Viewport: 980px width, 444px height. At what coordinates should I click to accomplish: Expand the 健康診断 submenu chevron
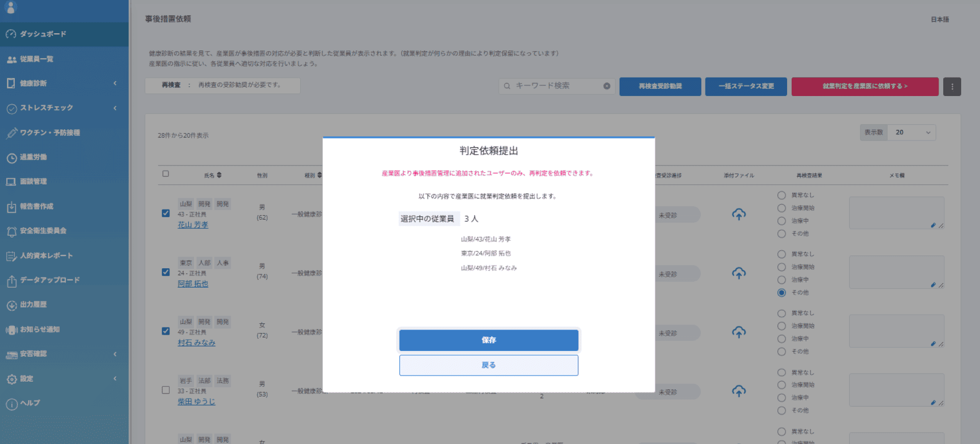coord(115,83)
